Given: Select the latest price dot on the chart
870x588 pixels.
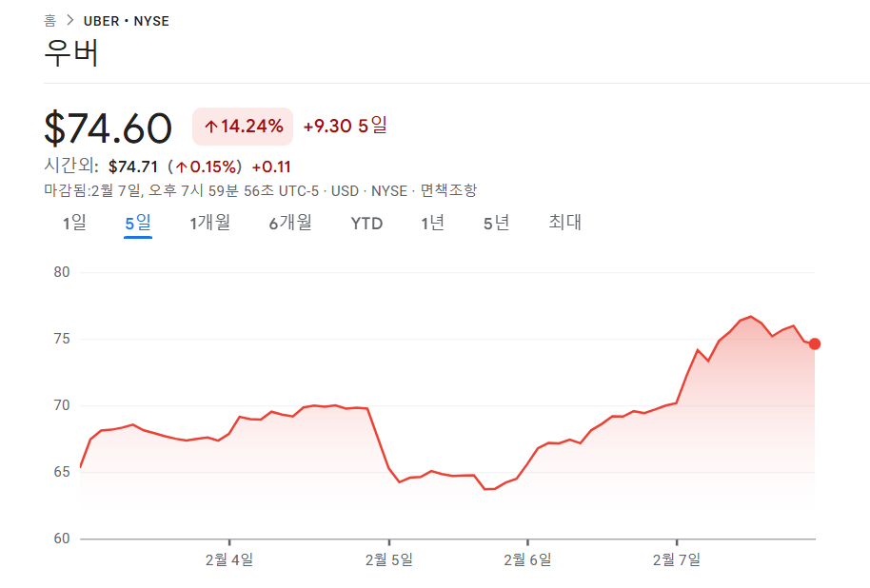Looking at the screenshot, I should pos(816,344).
